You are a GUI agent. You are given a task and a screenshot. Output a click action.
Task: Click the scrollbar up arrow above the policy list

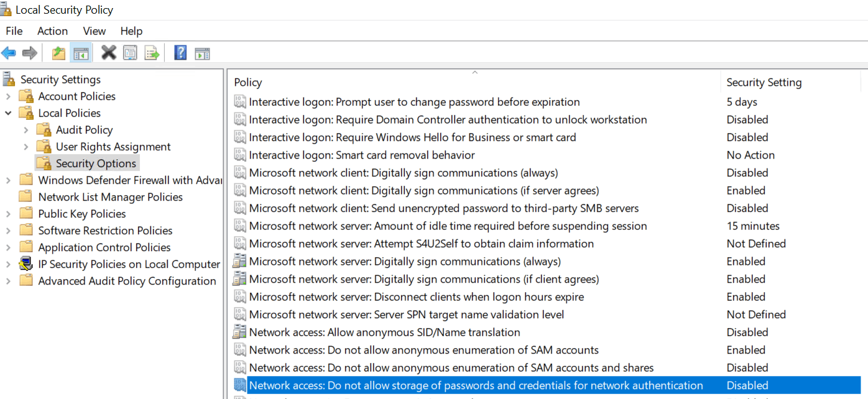(x=474, y=73)
